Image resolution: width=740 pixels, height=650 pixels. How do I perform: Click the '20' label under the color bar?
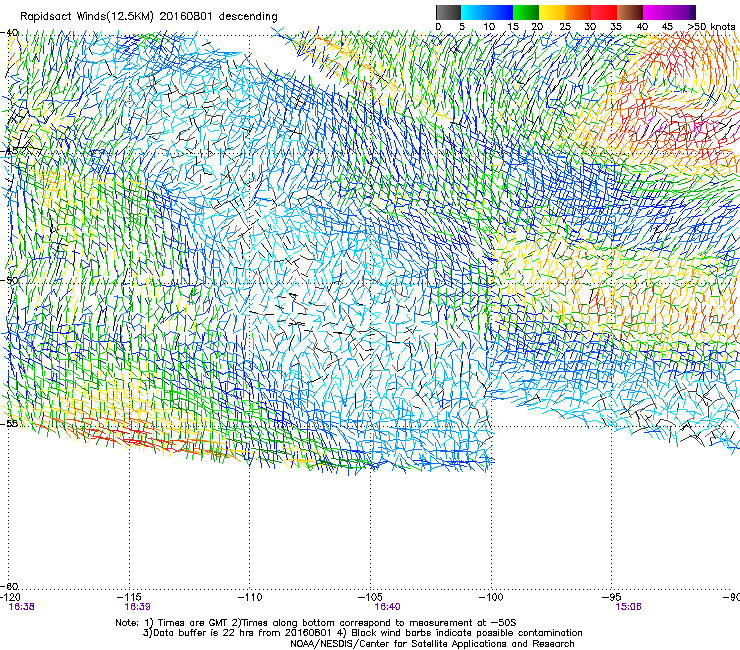pyautogui.click(x=537, y=26)
